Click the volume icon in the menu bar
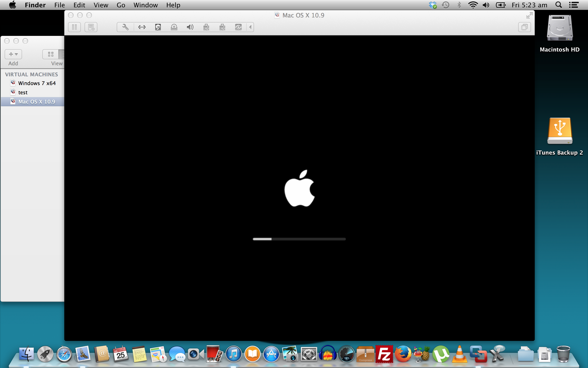Image resolution: width=588 pixels, height=368 pixels. tap(486, 5)
